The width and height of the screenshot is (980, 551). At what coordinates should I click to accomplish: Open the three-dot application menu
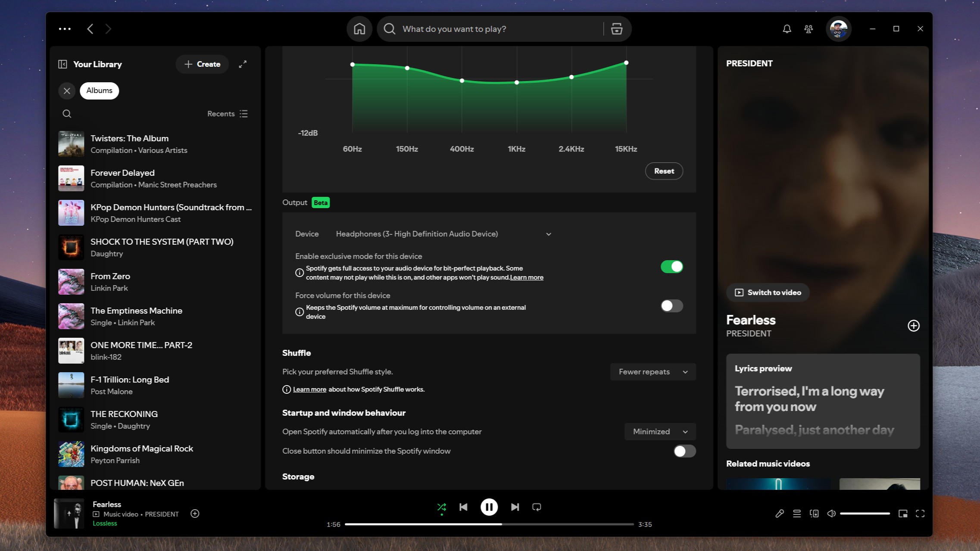[x=65, y=28]
